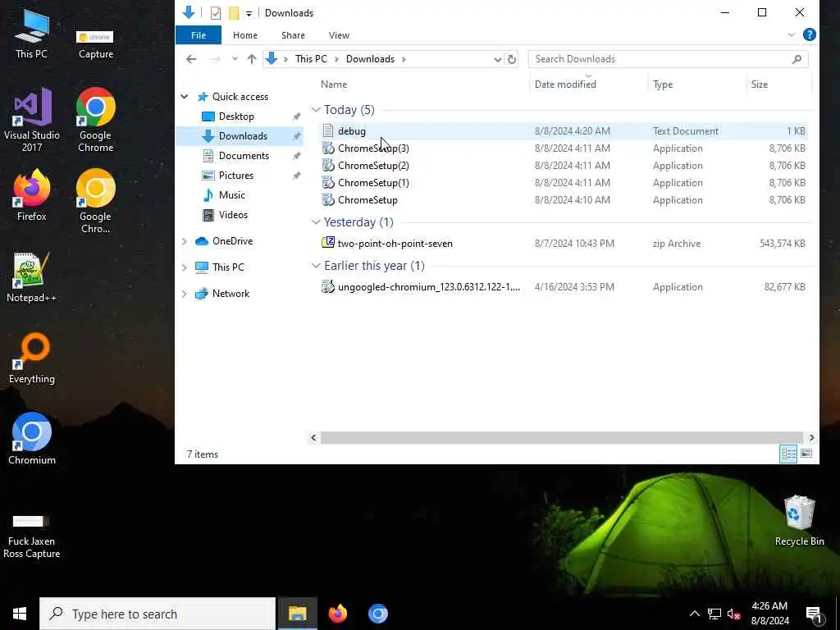Unpin Pictures pin in Quick access

296,176
